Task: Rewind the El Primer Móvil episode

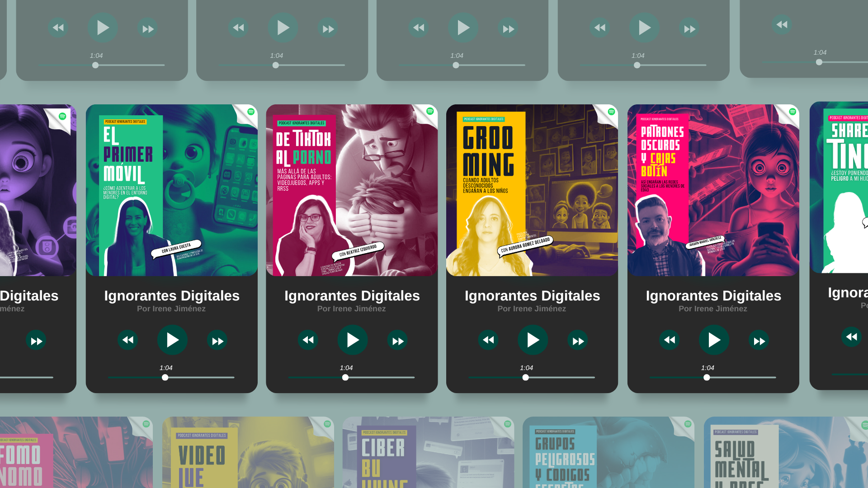Action: (127, 340)
